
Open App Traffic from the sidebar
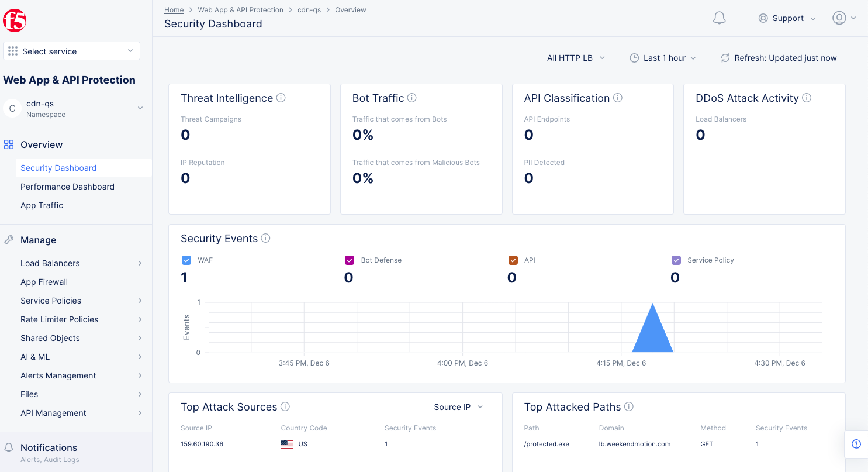[42, 205]
